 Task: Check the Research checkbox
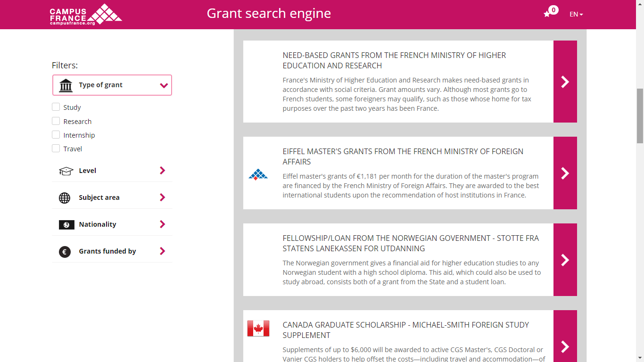click(56, 121)
